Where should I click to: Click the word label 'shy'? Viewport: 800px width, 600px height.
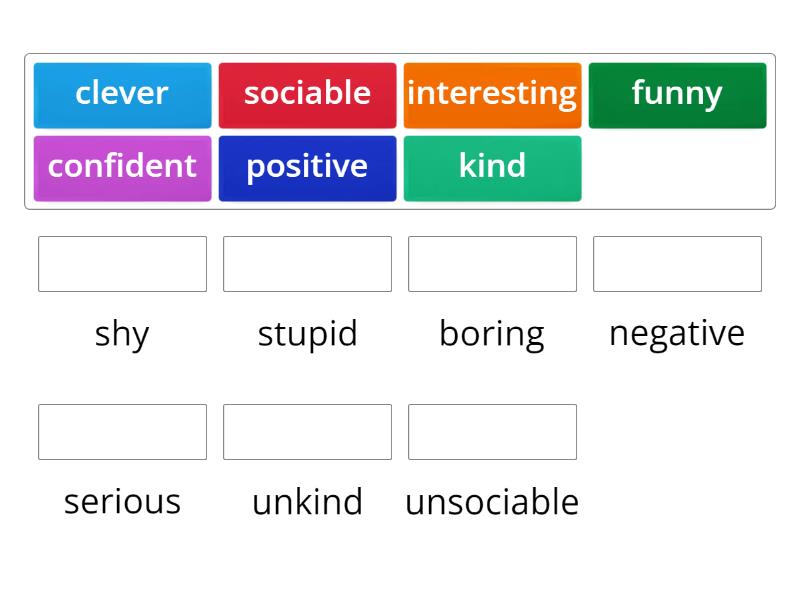[x=122, y=334]
